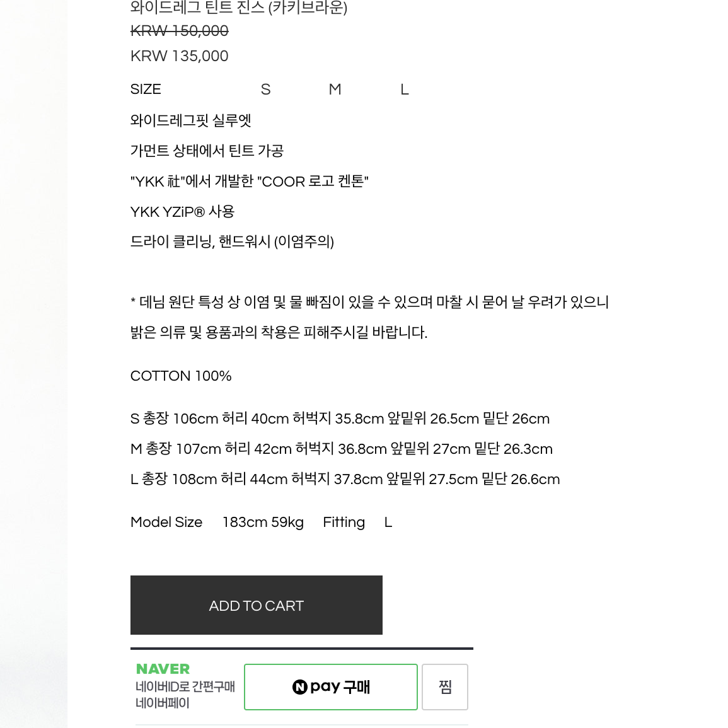
Task: Click the discounted price KRW 135,000
Action: pyautogui.click(x=179, y=55)
